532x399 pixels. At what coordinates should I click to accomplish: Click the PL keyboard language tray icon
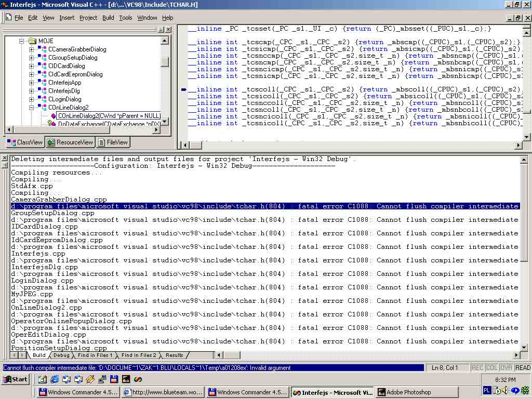pos(486,391)
